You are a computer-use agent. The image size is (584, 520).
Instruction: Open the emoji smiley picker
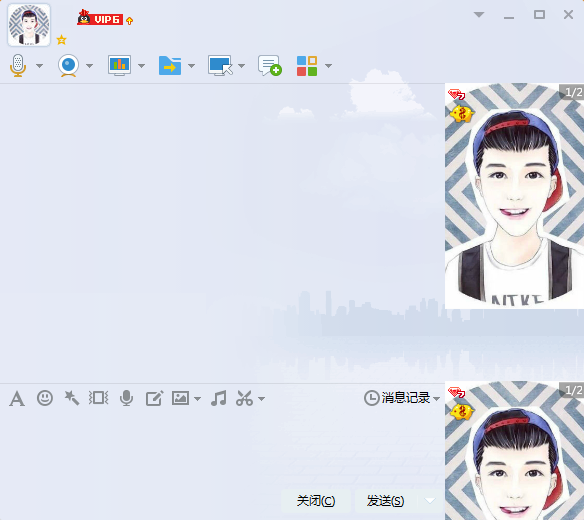[x=45, y=398]
